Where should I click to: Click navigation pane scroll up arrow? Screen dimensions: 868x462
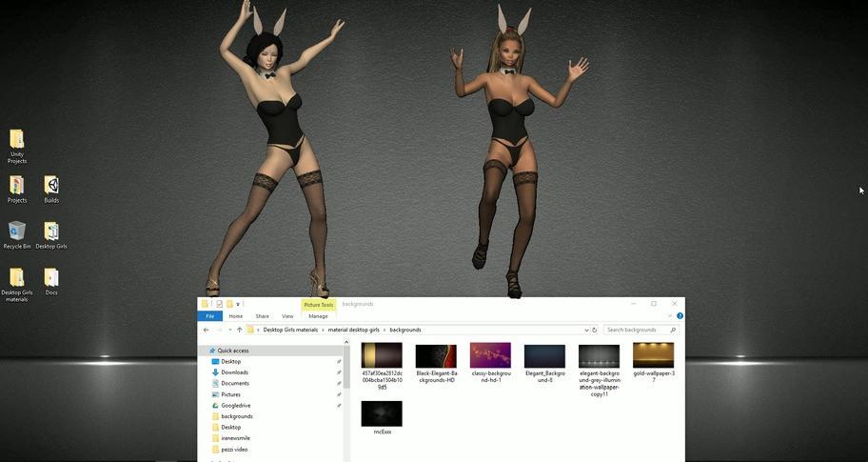tap(346, 342)
